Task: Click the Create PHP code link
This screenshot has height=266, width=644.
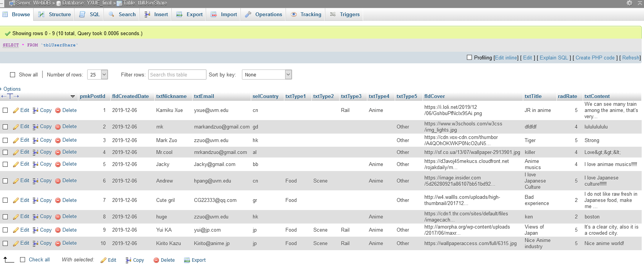Action: click(595, 58)
